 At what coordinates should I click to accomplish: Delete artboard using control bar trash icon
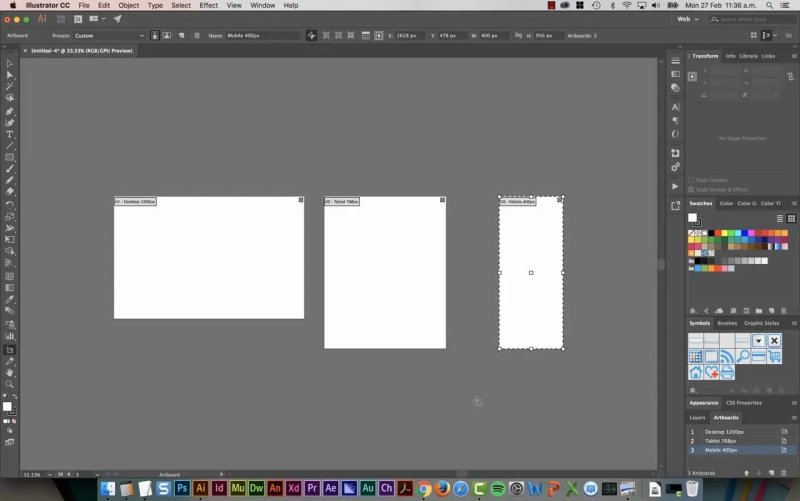click(x=197, y=36)
